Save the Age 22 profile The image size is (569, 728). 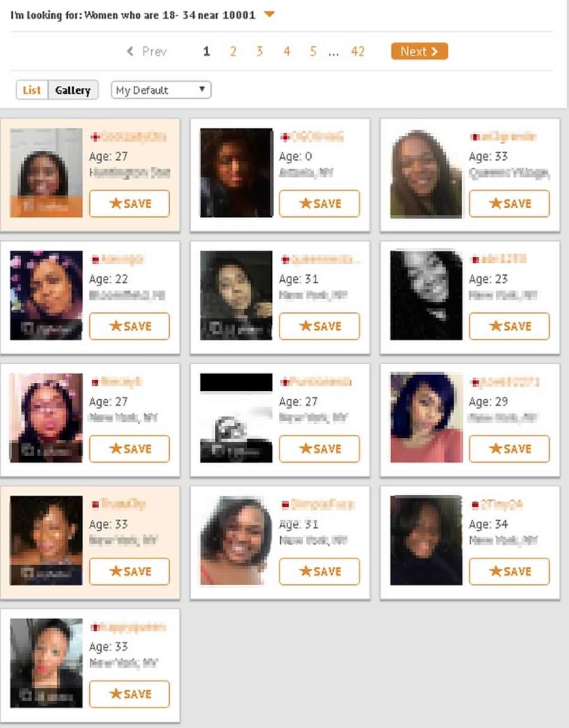point(129,326)
